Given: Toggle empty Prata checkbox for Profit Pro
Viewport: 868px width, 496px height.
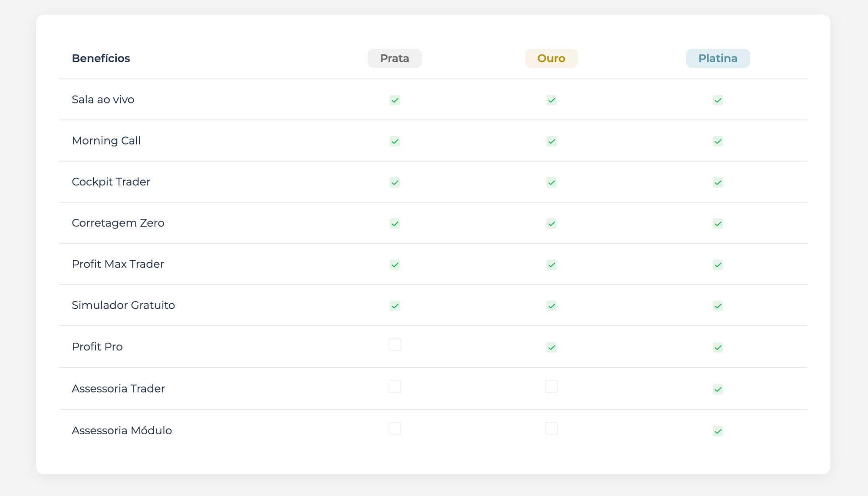Looking at the screenshot, I should pyautogui.click(x=395, y=345).
